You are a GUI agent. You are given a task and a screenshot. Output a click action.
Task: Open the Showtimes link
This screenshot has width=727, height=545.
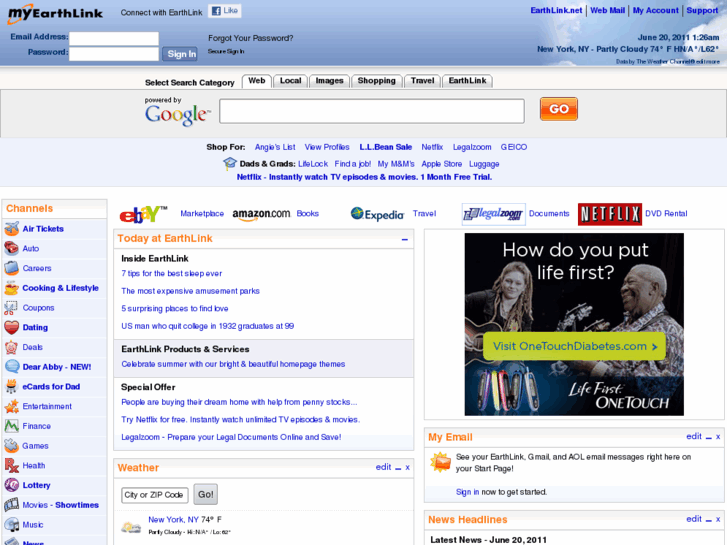pos(77,505)
